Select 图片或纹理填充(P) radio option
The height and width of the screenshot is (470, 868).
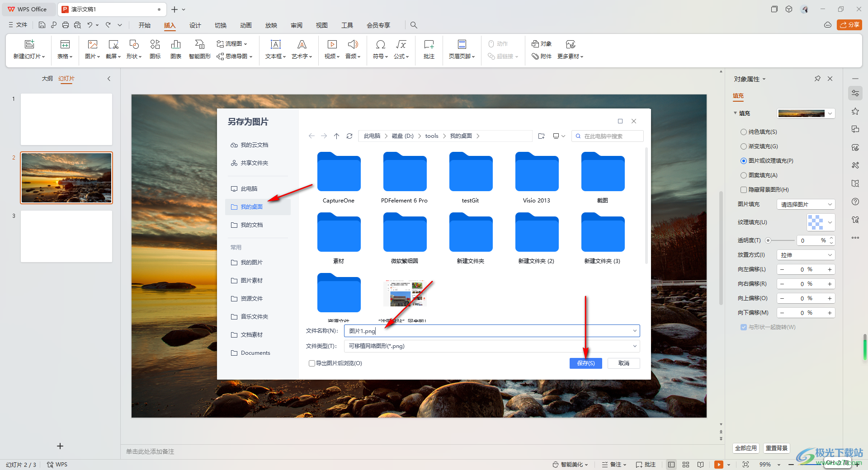(743, 161)
